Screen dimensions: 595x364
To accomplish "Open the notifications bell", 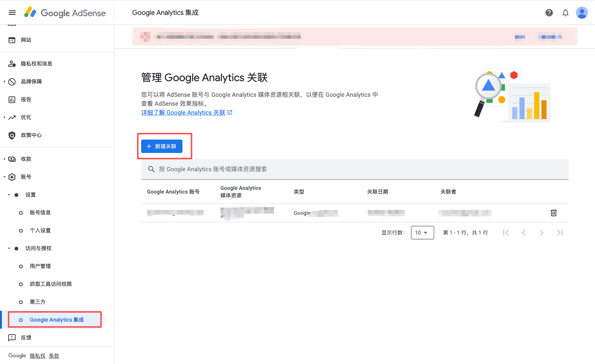I will tap(566, 13).
